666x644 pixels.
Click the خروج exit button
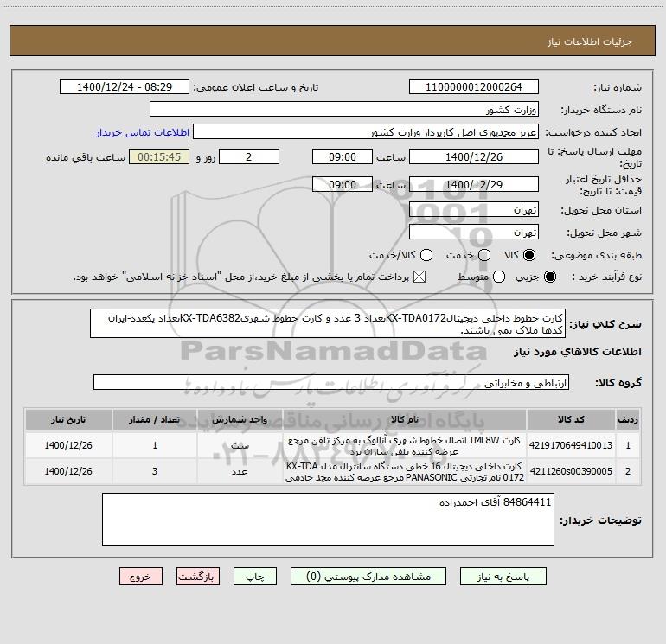(141, 577)
